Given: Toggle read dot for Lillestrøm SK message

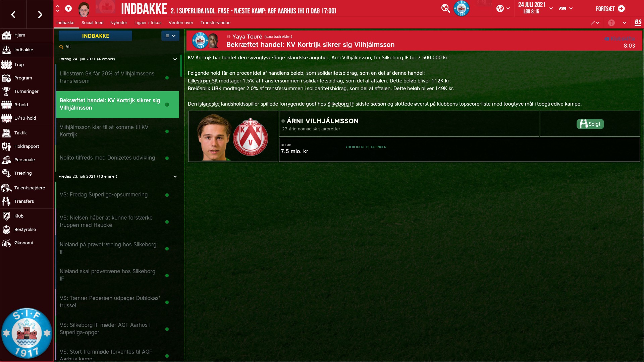Looking at the screenshot, I should 167,77.
